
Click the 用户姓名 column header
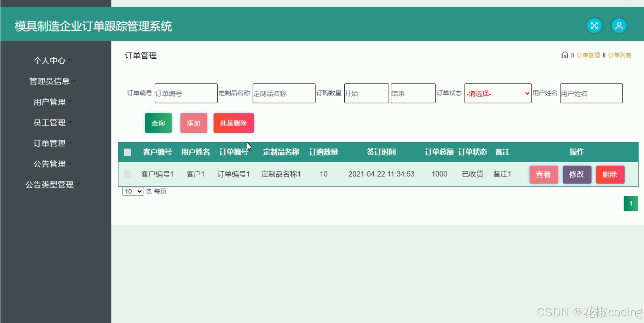click(196, 152)
